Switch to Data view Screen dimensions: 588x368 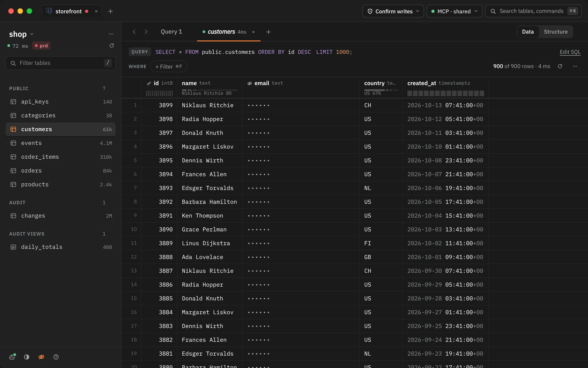pos(528,32)
